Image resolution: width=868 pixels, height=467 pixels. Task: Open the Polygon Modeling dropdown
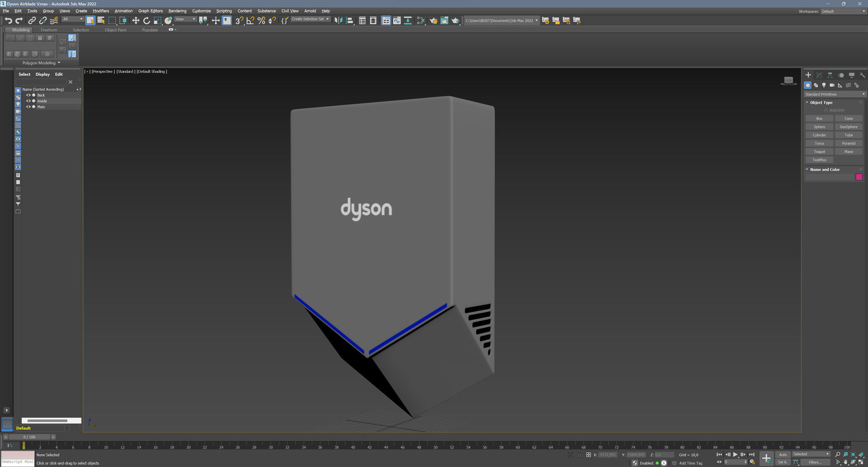(41, 63)
